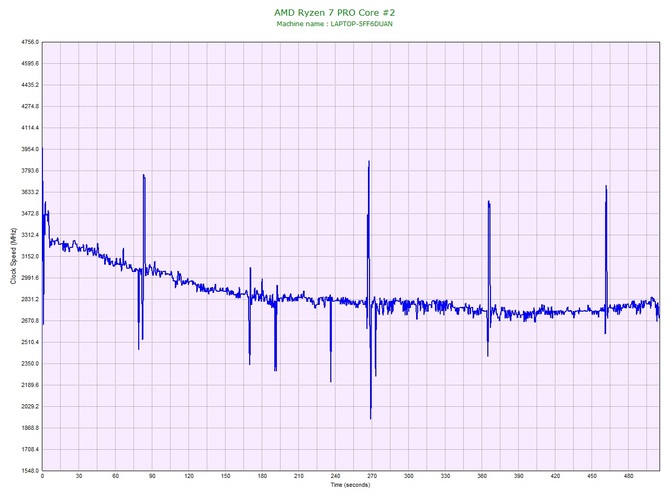The image size is (670, 502).
Task: Click the y-axis value 3633.2
Action: (x=30, y=192)
